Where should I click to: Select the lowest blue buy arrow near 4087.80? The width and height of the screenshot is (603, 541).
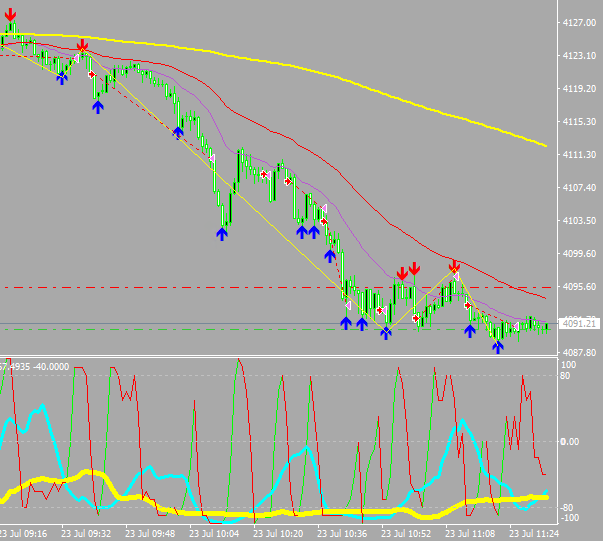(498, 347)
